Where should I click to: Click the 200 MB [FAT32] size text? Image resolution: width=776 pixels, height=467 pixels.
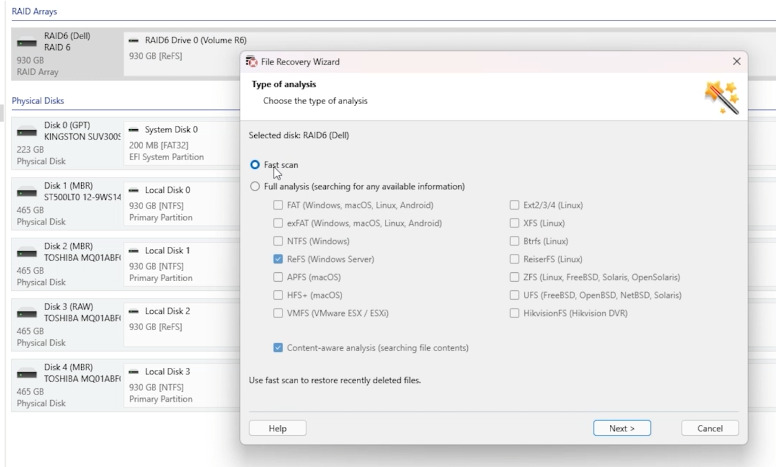158,145
